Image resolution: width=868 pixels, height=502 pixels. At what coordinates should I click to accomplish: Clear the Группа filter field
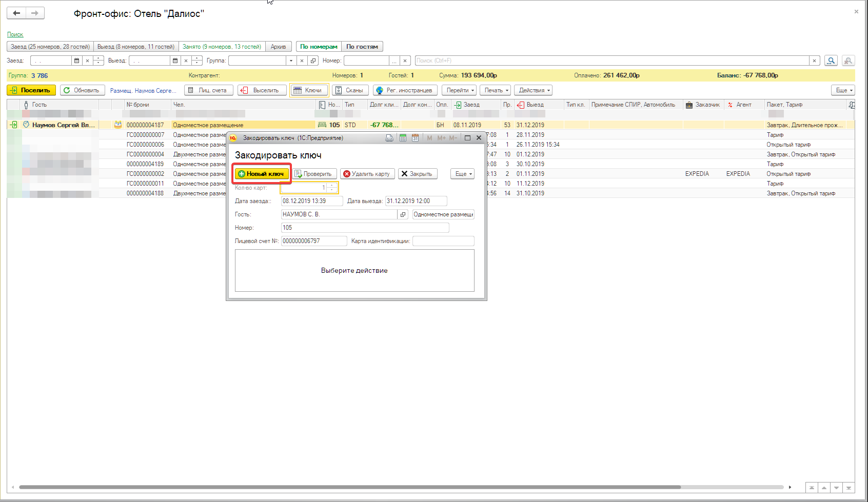302,61
